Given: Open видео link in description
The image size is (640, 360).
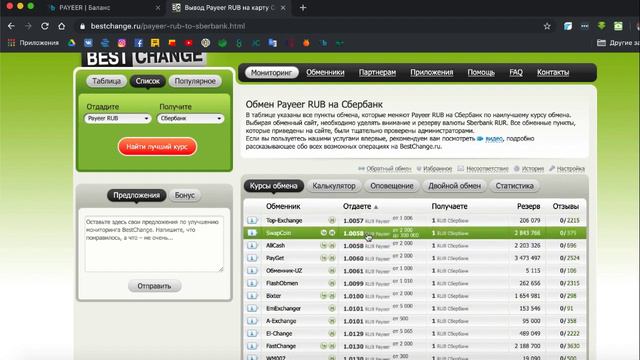Looking at the screenshot, I should click(x=494, y=139).
